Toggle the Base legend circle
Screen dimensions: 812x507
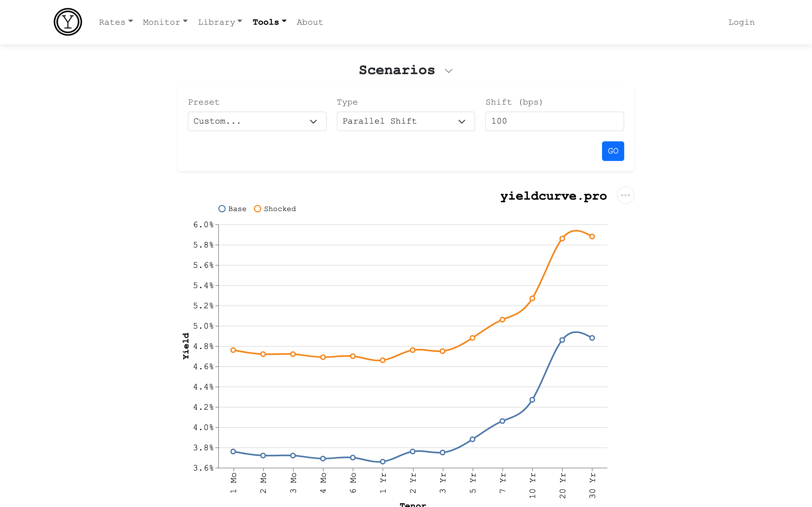222,209
